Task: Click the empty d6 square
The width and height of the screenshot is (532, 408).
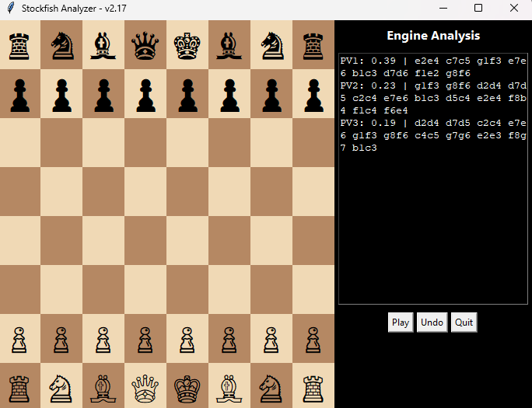Action: tap(145, 142)
